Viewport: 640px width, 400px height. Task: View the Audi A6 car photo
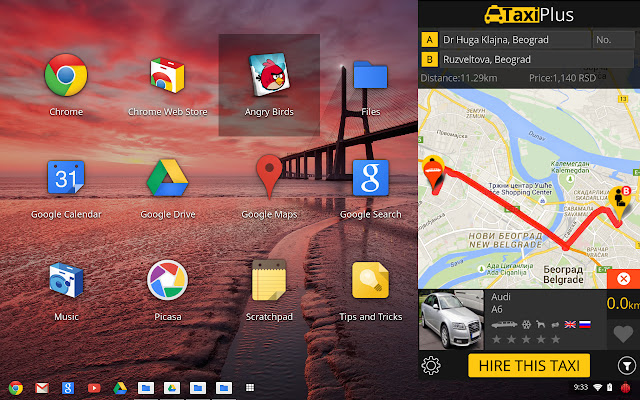451,320
